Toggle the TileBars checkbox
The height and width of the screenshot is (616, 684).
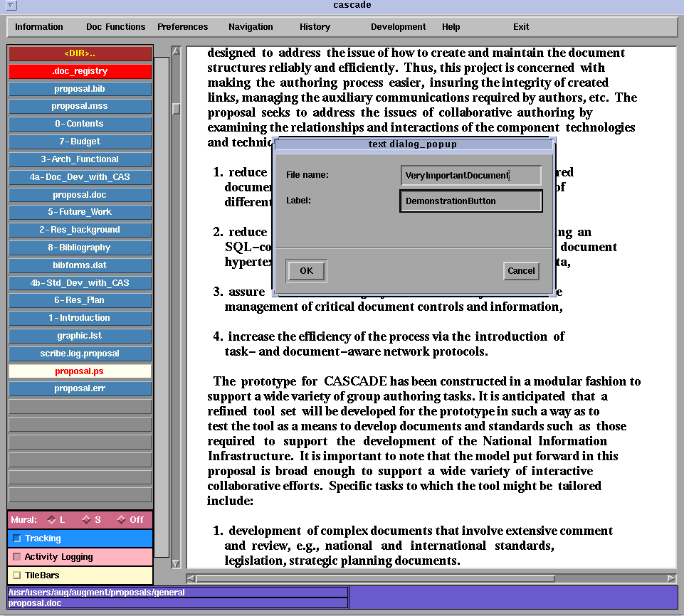(17, 575)
